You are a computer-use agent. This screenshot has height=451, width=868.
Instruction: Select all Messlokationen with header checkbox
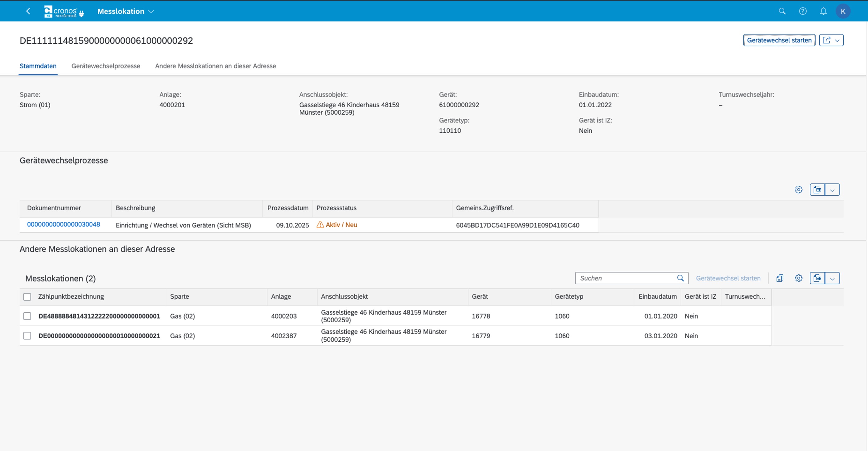coord(27,297)
